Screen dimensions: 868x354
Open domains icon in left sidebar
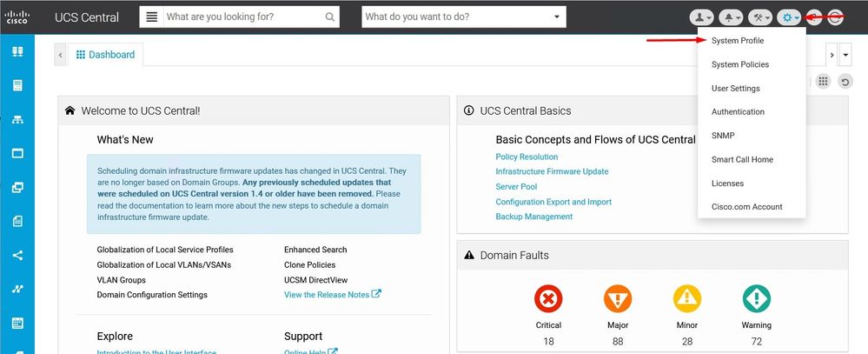(x=17, y=51)
